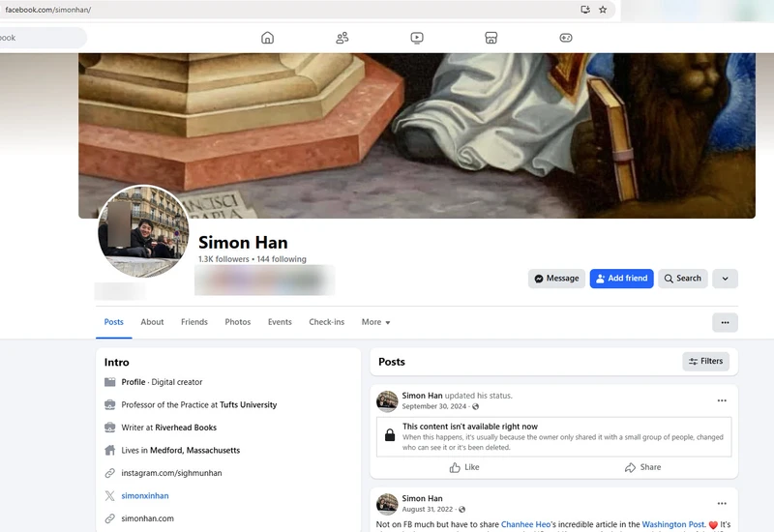Click the briefcase icon beside Riverhead Books
774x532 pixels.
[x=109, y=428]
